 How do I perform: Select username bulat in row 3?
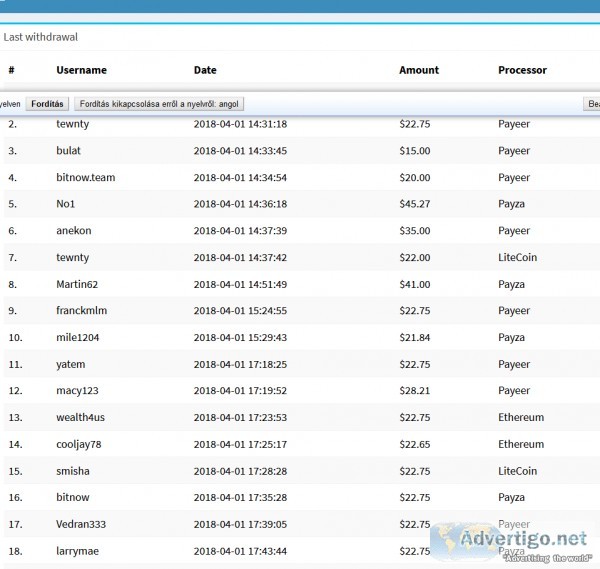click(x=68, y=150)
